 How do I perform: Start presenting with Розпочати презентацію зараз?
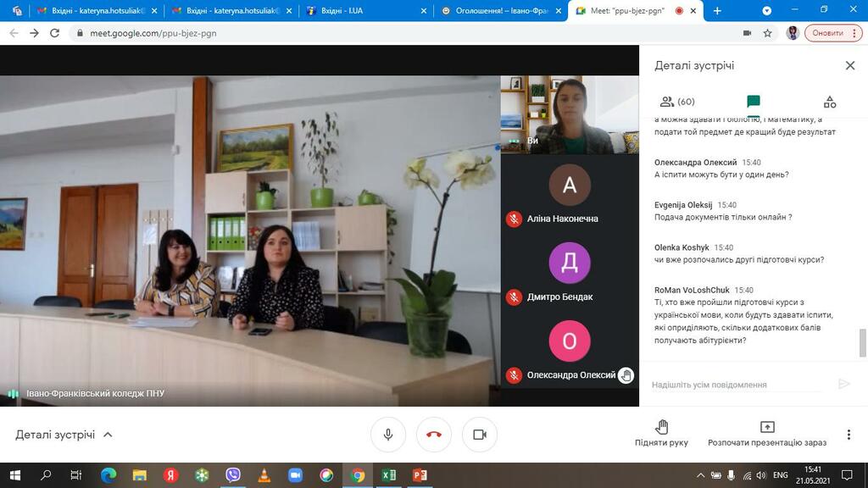[x=766, y=433]
